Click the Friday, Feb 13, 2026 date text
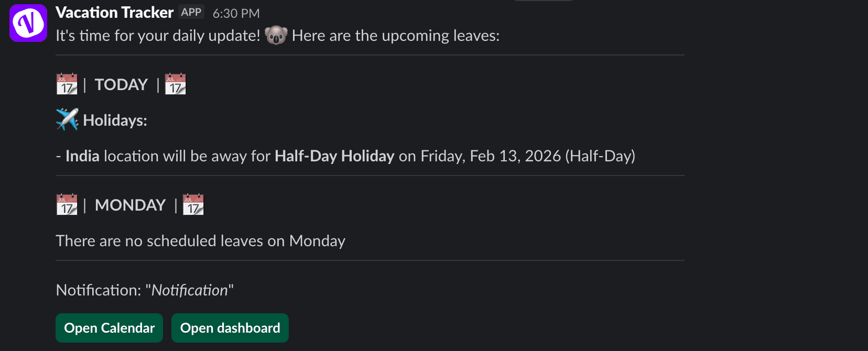 pyautogui.click(x=491, y=156)
